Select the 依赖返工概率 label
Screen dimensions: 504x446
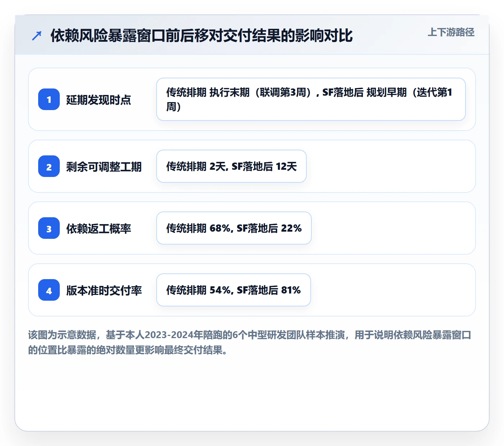[99, 228]
